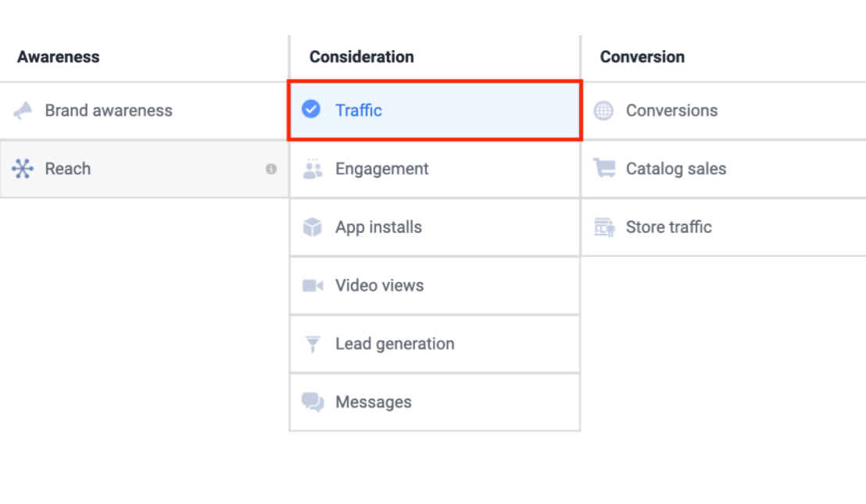Click the Consideration column header
Screen dimensions: 866x504
[x=361, y=57]
